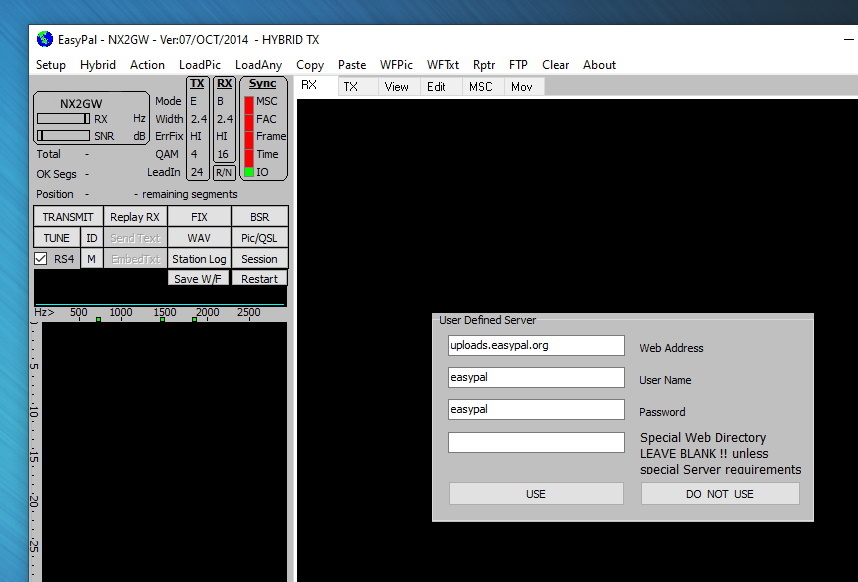Open the Station Log

[199, 259]
